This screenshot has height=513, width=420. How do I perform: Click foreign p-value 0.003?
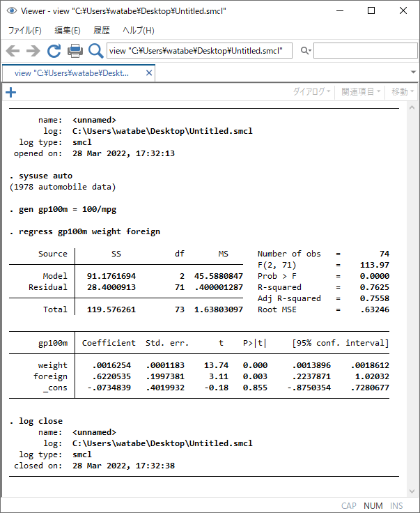255,376
